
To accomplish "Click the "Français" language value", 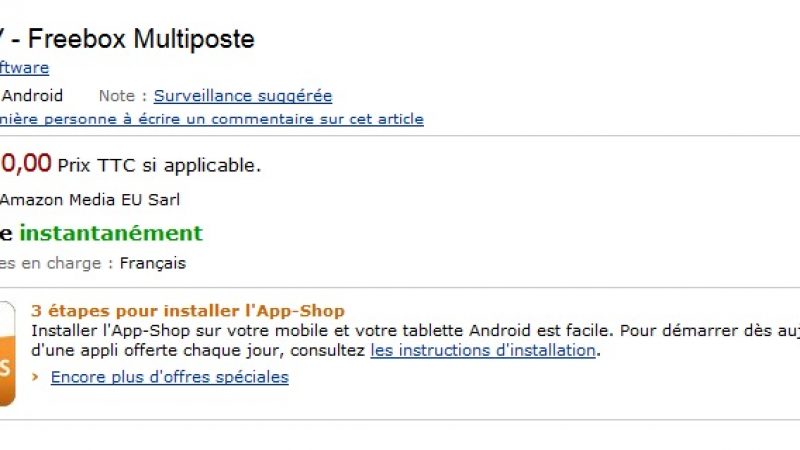I will [152, 263].
